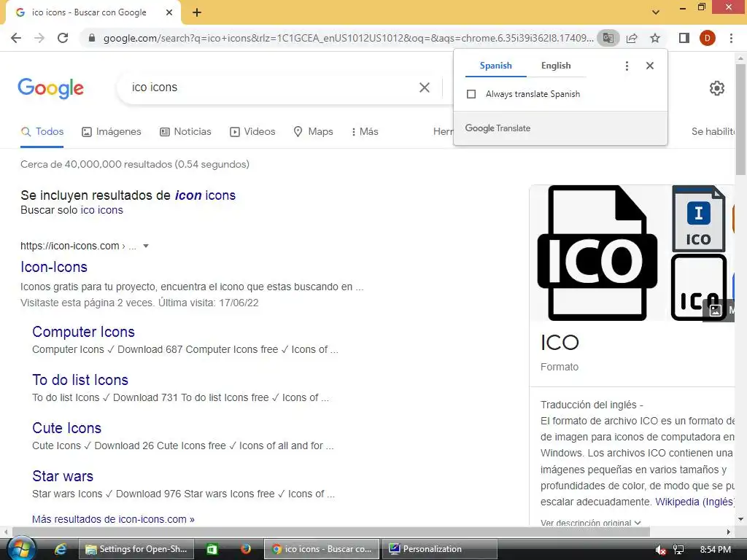The image size is (747, 560).
Task: View site information via padlock icon
Action: click(x=92, y=38)
